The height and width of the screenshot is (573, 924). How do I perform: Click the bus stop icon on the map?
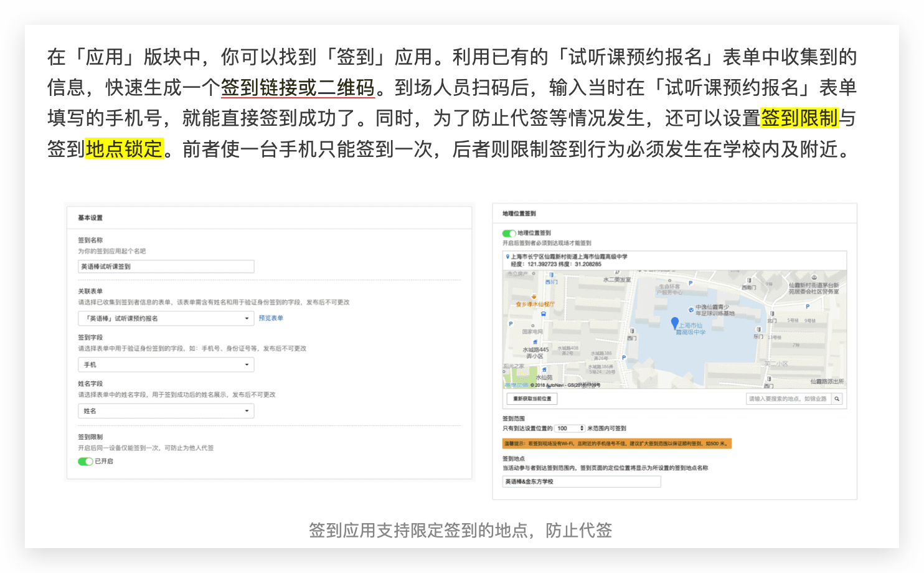point(544,315)
